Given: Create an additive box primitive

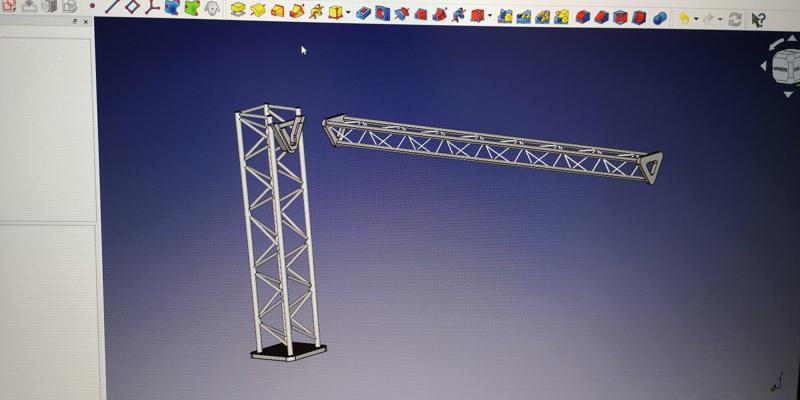Looking at the screenshot, I should pos(335,11).
